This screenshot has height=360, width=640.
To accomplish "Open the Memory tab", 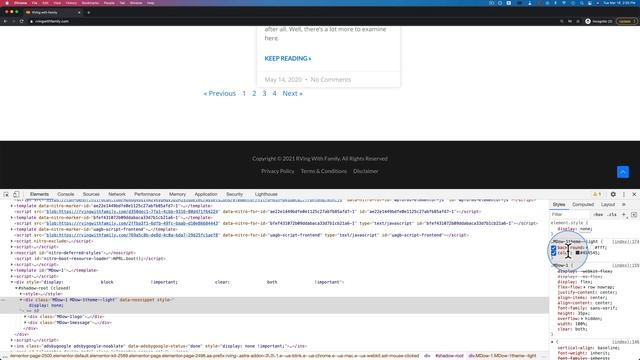I will coord(177,194).
